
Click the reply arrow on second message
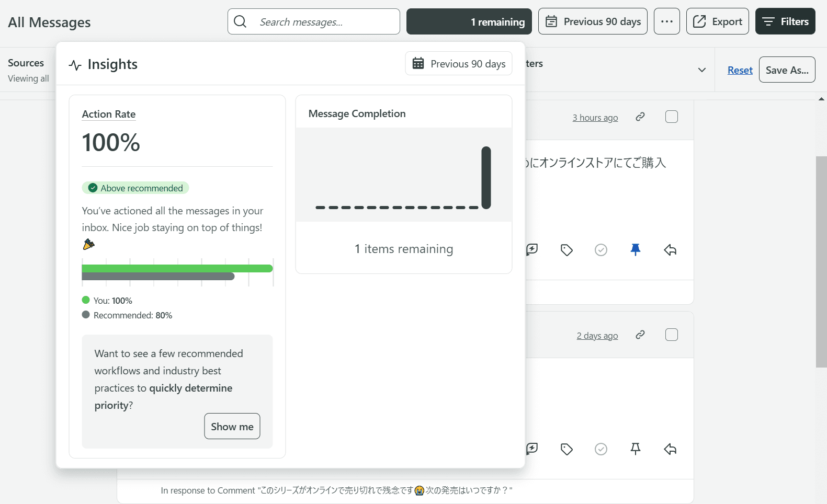click(670, 449)
